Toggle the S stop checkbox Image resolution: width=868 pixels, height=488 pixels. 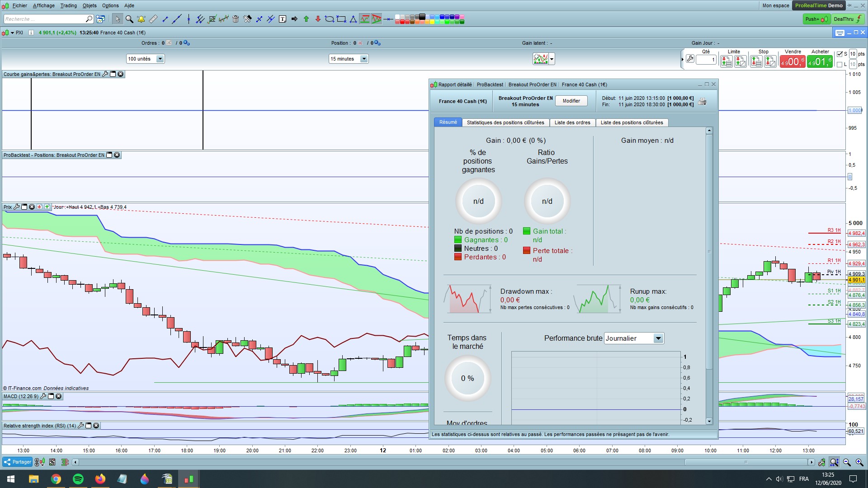tap(840, 54)
